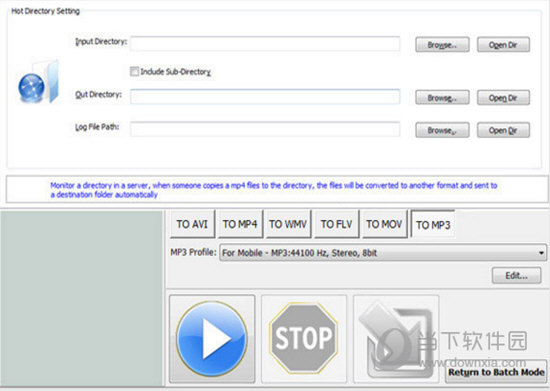
Task: Enable the Include Sub-Directory checkbox
Action: (x=134, y=72)
